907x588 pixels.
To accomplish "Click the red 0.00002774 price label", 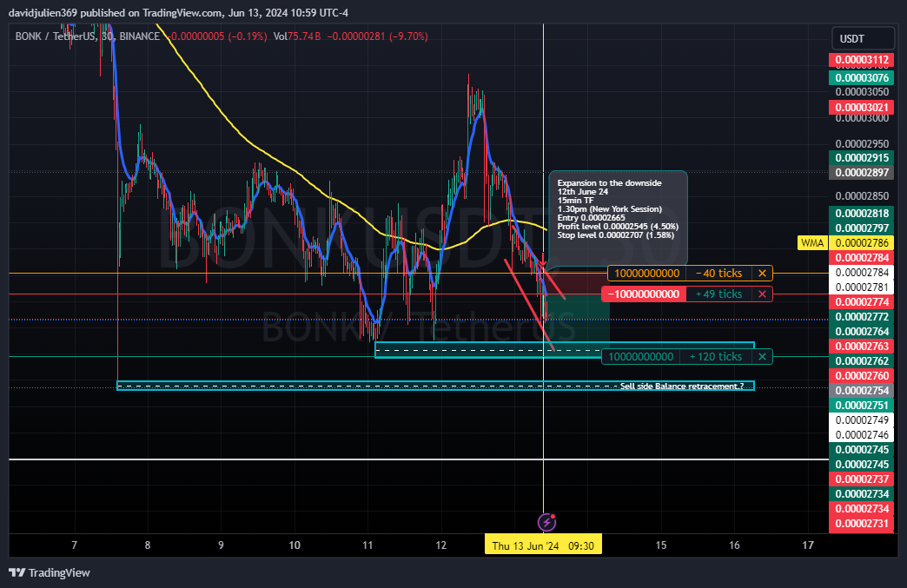I will point(862,301).
